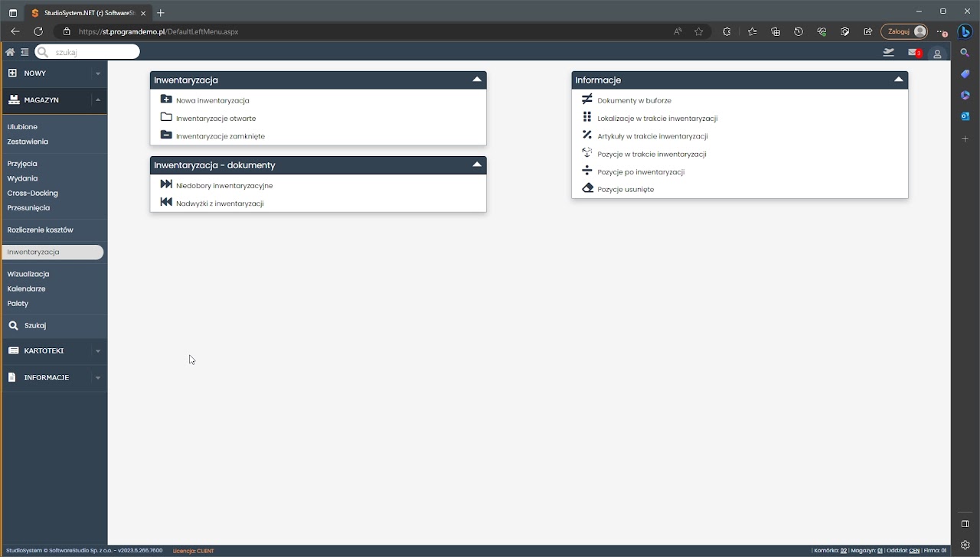The width and height of the screenshot is (980, 557).
Task: Collapse the Informacje panel
Action: pos(899,80)
